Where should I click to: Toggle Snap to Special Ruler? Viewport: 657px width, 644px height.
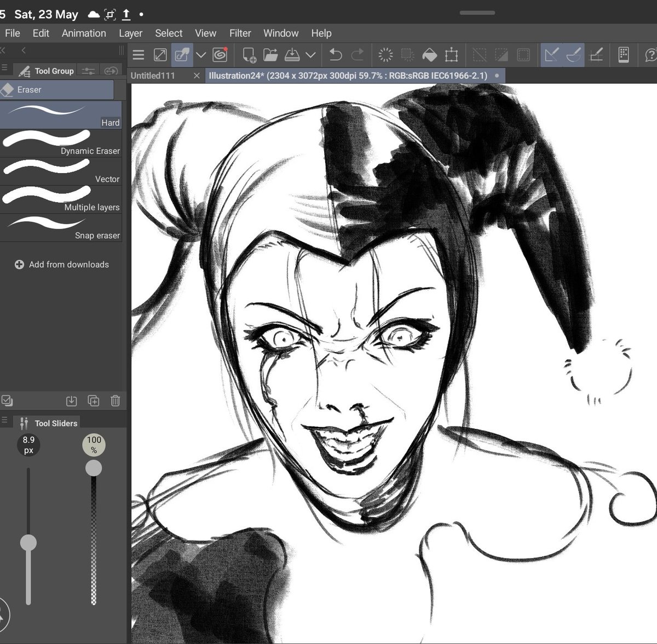point(573,55)
